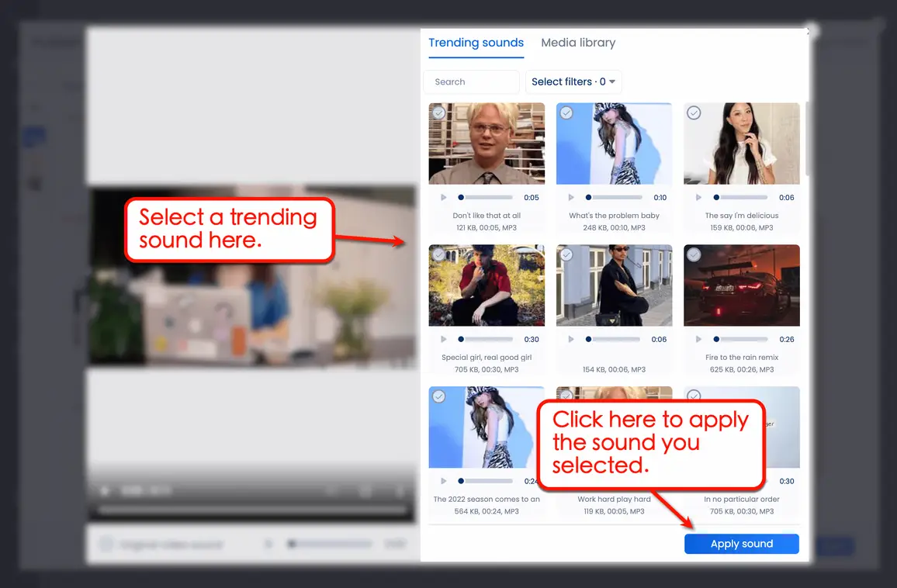Play the 'Fire to the rain remix' sound
Viewport: 897px width, 588px height.
click(698, 339)
